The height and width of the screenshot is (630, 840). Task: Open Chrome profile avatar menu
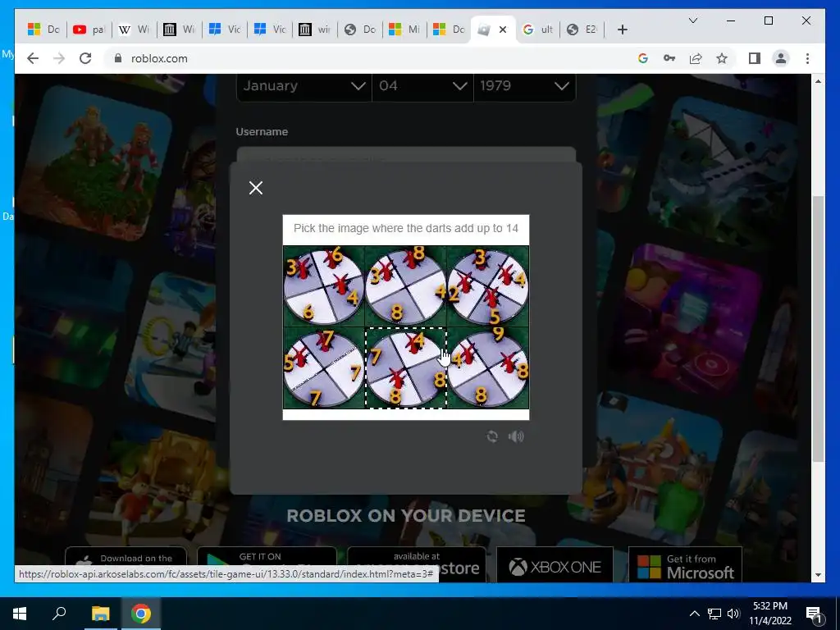click(x=781, y=58)
